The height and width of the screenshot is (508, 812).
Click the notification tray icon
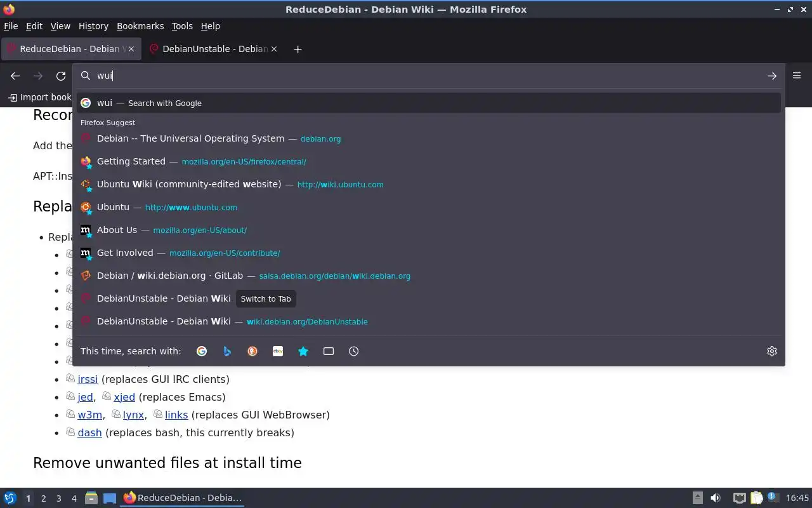click(773, 497)
